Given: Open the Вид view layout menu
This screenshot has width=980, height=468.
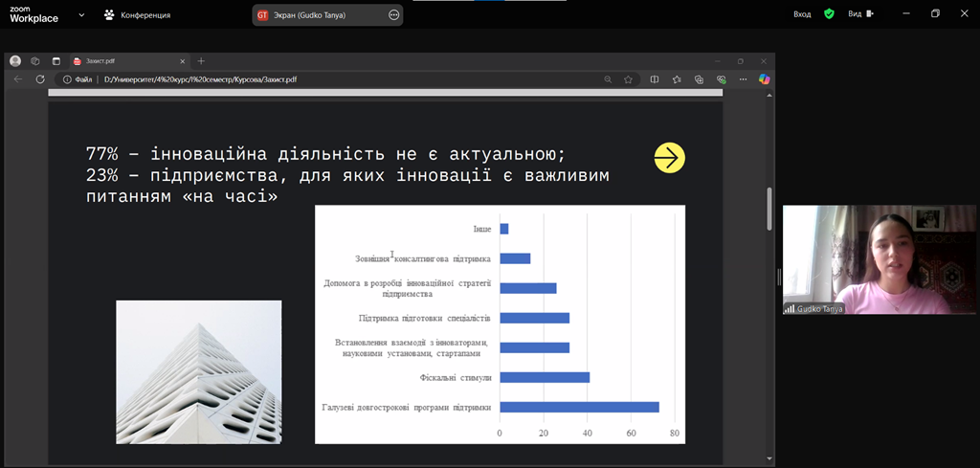Looking at the screenshot, I should (860, 14).
